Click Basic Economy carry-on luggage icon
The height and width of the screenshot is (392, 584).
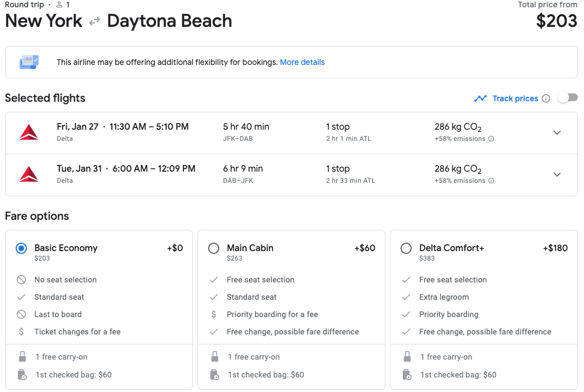coord(22,357)
